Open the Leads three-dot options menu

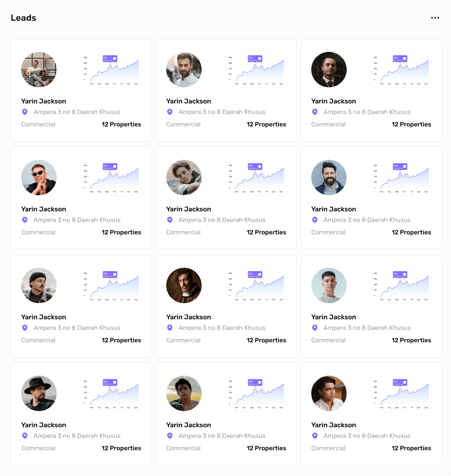[x=435, y=18]
